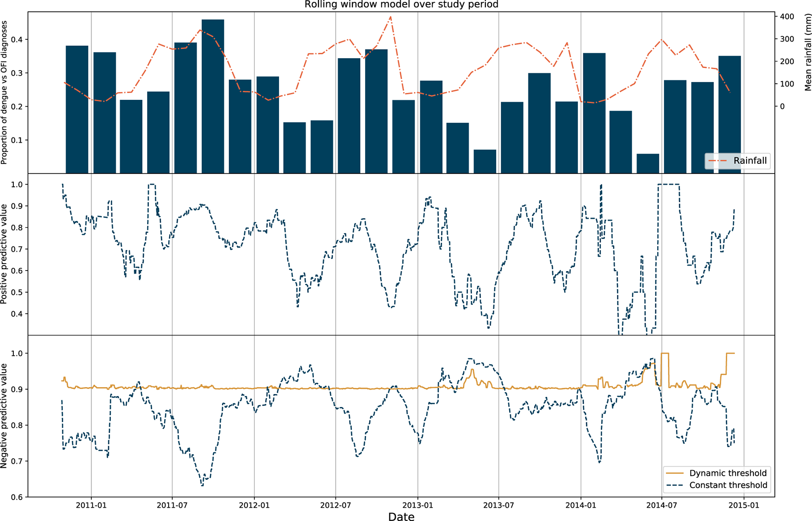Viewport: 812px width, 521px height.
Task: Click the 'Date' x-axis label
Action: point(401,516)
